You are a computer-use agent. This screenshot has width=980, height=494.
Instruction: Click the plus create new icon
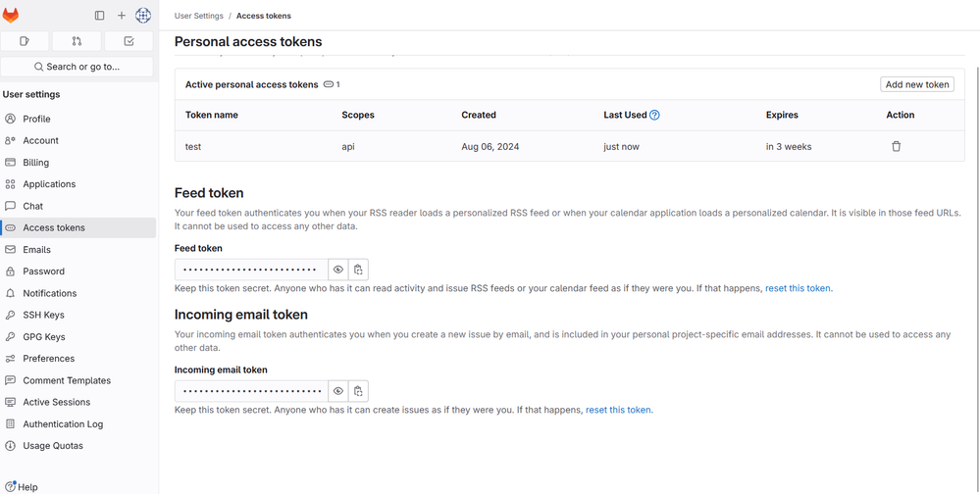point(122,16)
